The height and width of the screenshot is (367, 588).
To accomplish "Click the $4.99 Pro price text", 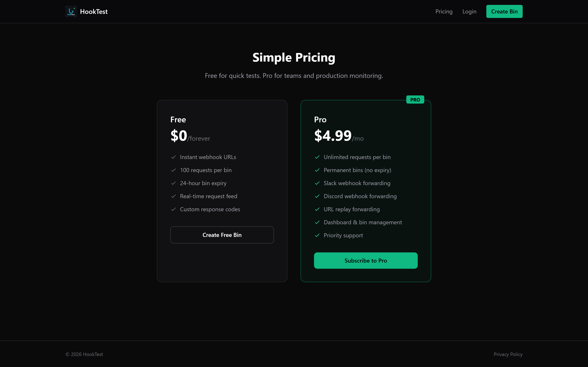I will pyautogui.click(x=333, y=135).
